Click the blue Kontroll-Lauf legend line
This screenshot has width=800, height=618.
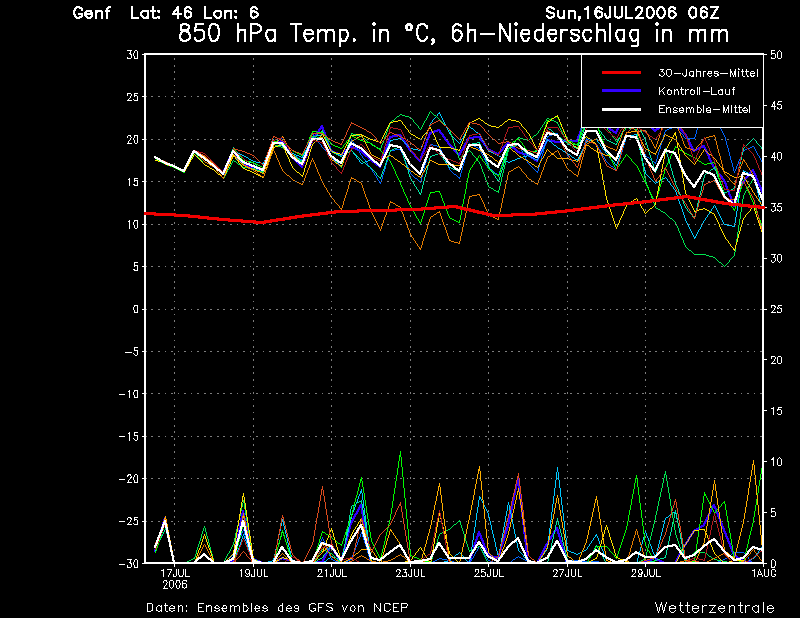click(620, 91)
